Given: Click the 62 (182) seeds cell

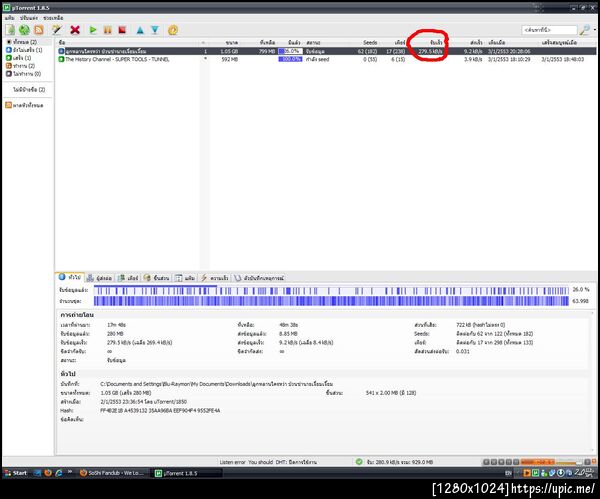Looking at the screenshot, I should (x=367, y=51).
